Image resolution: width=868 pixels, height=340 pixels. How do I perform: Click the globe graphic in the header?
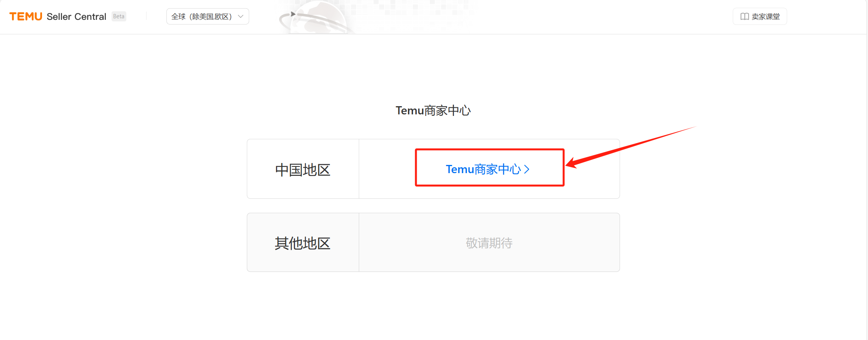[317, 17]
